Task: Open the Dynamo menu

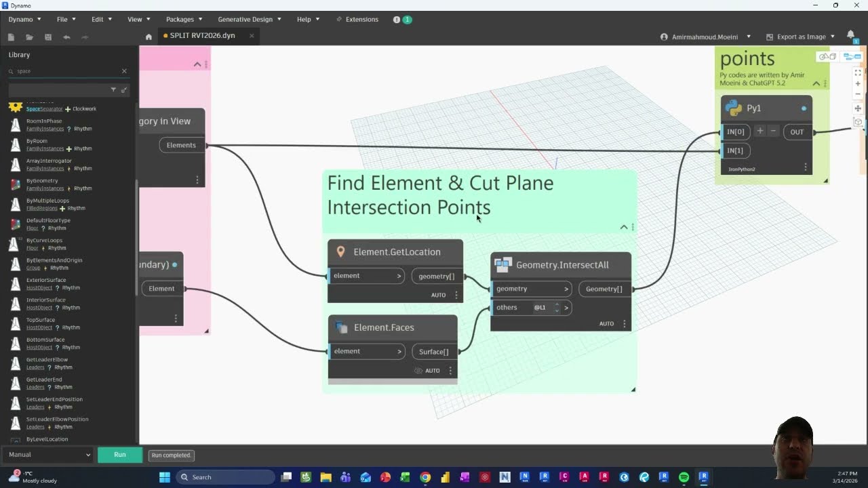Action: coord(24,19)
